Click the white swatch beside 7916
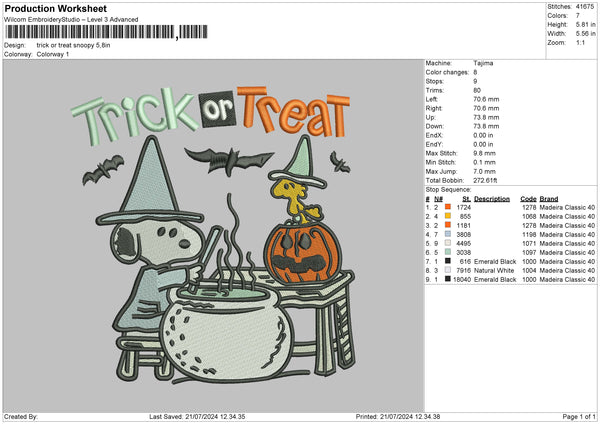This screenshot has height=424, width=600. point(447,270)
